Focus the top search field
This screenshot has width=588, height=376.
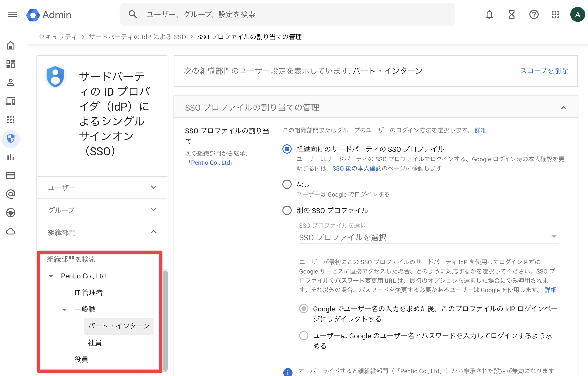tap(287, 14)
